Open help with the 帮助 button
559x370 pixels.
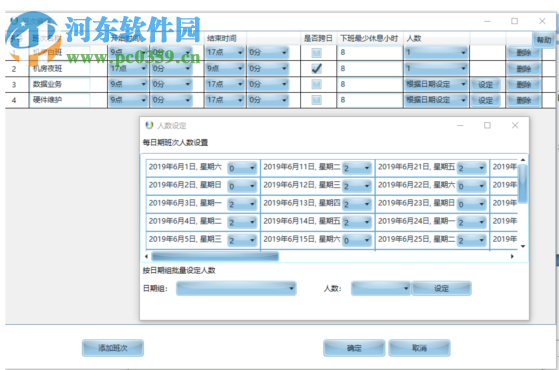pyautogui.click(x=544, y=39)
